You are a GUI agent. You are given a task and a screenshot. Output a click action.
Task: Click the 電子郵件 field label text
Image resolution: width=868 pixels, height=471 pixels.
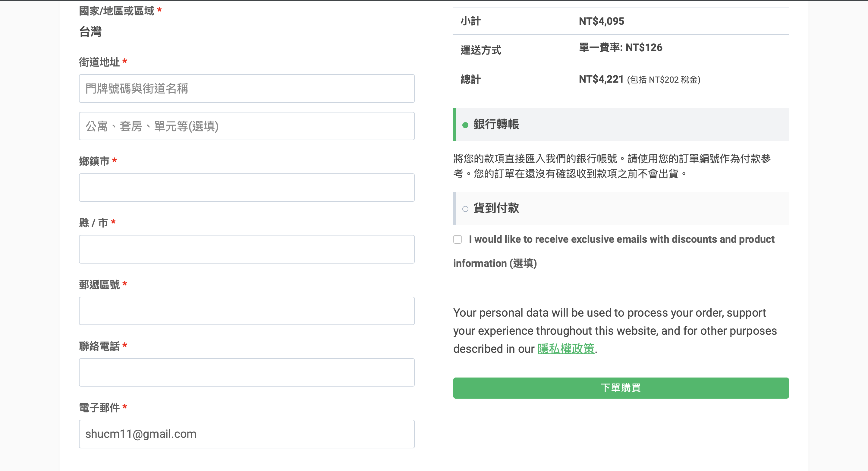tap(99, 408)
